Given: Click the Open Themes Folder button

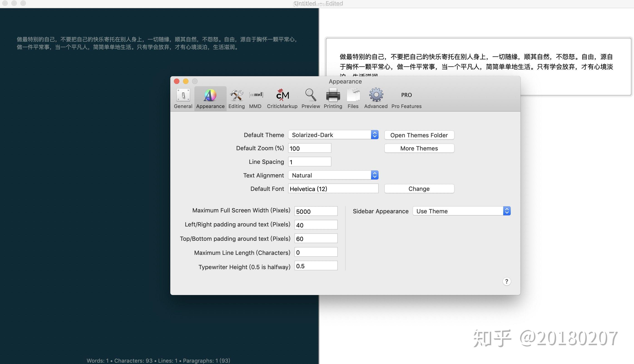Looking at the screenshot, I should coord(419,135).
